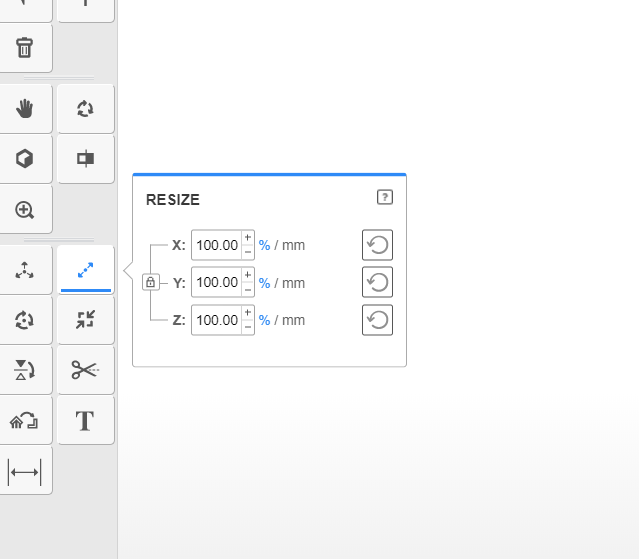
Task: Select the Pan hand tool
Action: 24,109
